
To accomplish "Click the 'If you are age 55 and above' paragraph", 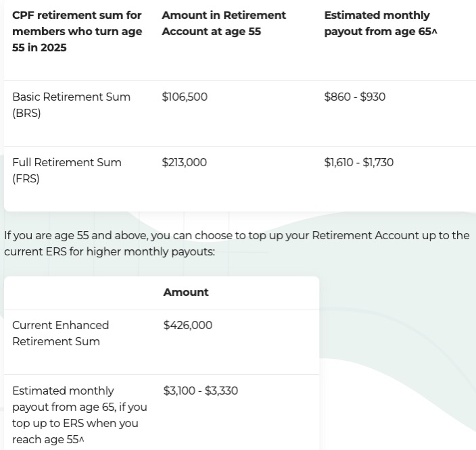I will pyautogui.click(x=237, y=243).
